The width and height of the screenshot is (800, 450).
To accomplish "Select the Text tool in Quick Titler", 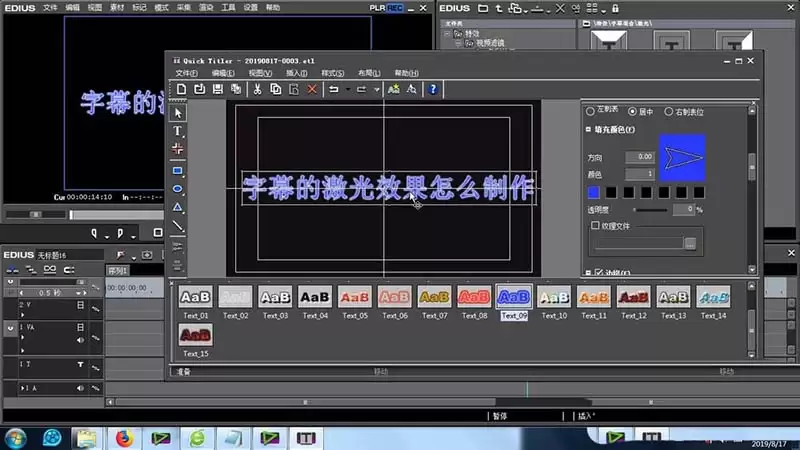I will click(x=177, y=131).
